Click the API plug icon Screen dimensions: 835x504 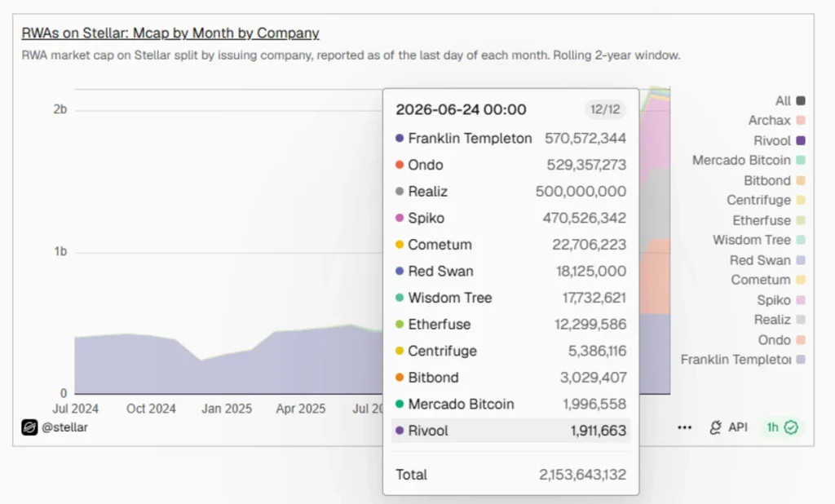tap(716, 427)
